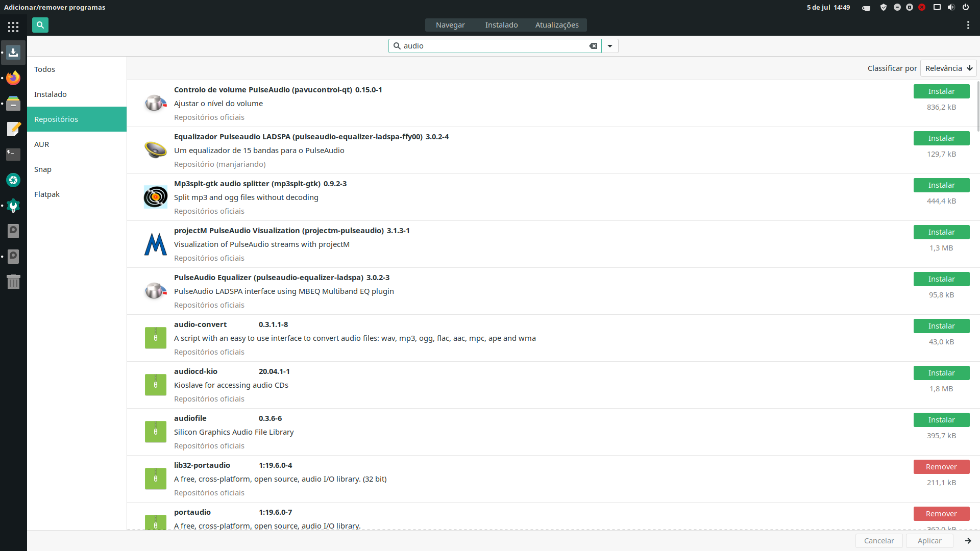Open the shield security tray icon

pos(884,7)
